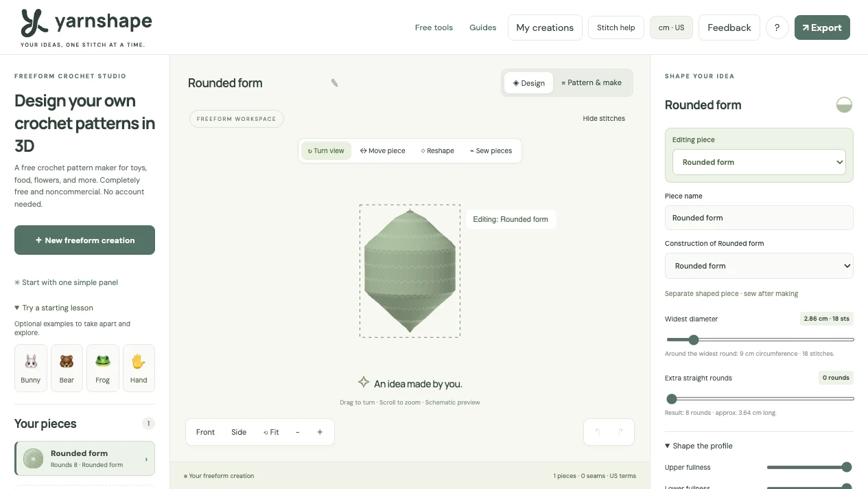This screenshot has width=868, height=489.
Task: Click the 1 pieces · 0 seams · US terms status
Action: [x=594, y=476]
